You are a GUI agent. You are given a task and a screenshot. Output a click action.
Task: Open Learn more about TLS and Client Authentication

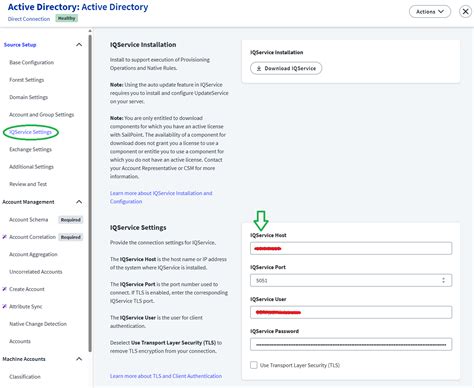166,376
